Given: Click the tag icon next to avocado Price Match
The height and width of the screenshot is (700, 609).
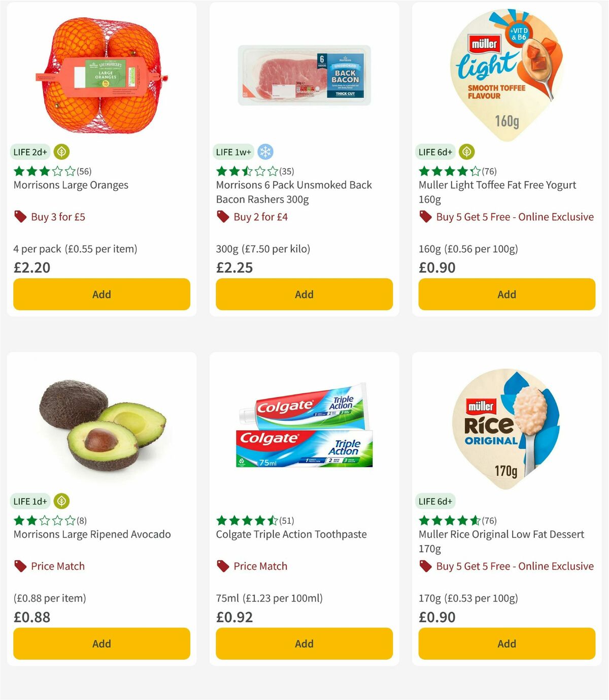Looking at the screenshot, I should 19,565.
